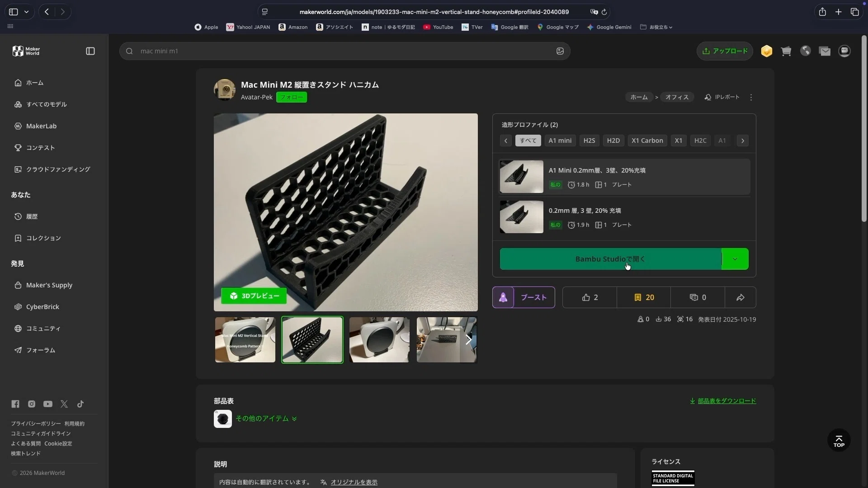868x488 pixels.
Task: Expand the Bambu Studio open options dropdown
Action: pos(735,259)
